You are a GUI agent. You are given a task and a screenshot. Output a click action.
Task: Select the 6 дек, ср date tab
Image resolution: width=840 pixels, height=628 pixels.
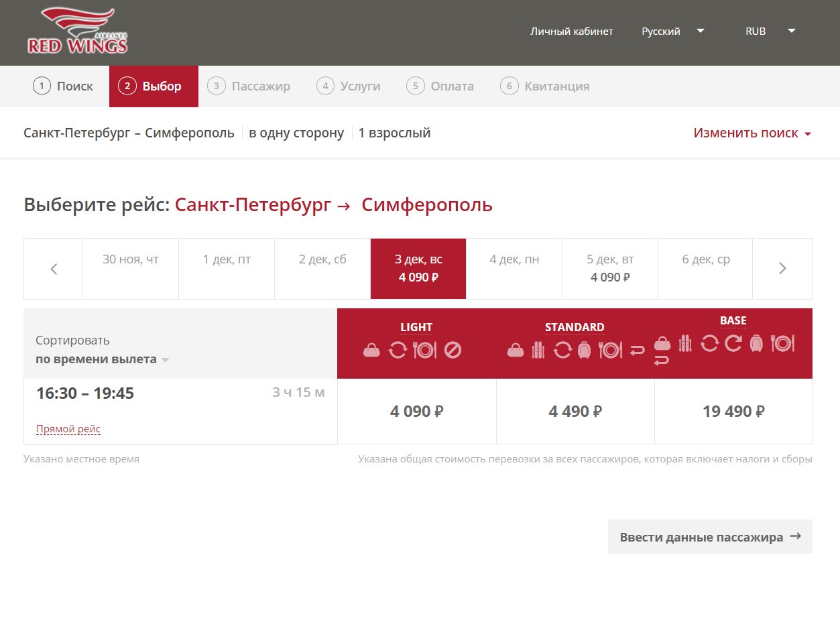click(x=706, y=269)
